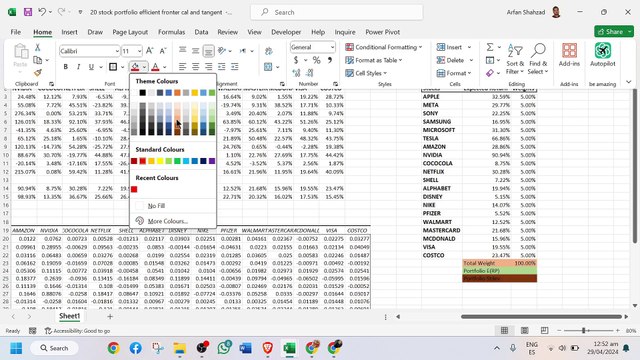Click the Cut scissors icon
Viewport: 640px width, 360px height.
[38, 47]
